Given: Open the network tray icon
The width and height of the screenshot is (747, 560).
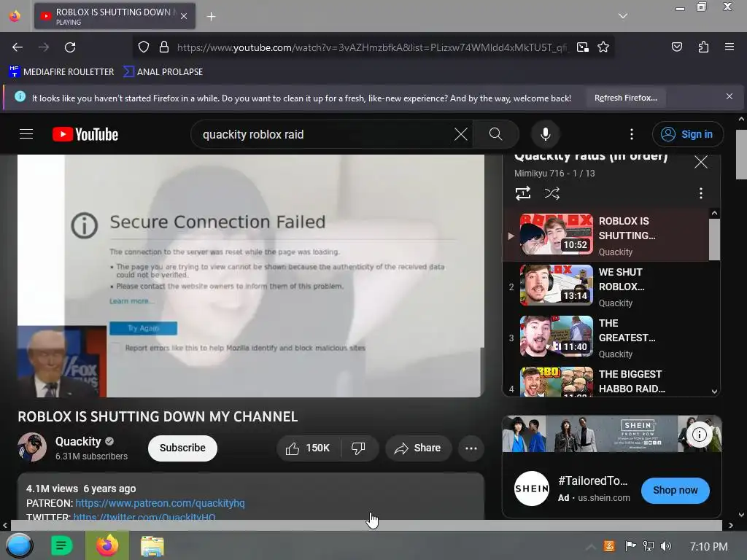Looking at the screenshot, I should click(648, 545).
